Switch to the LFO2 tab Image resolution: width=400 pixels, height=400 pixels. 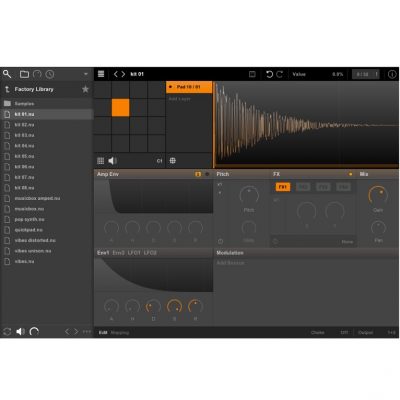click(x=150, y=253)
